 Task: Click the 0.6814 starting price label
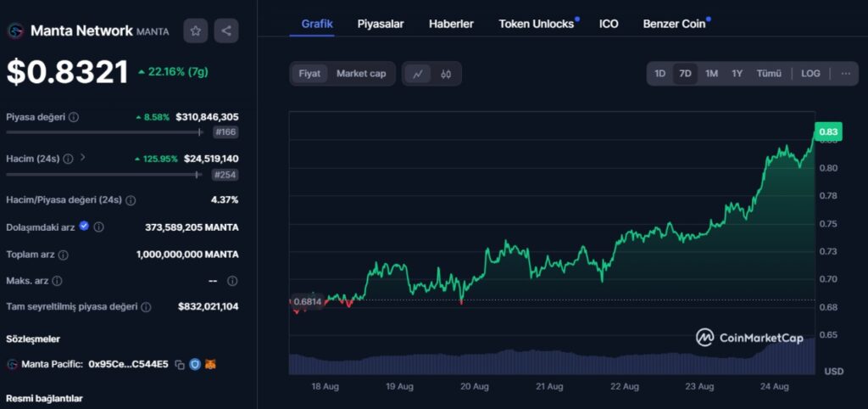pos(307,301)
